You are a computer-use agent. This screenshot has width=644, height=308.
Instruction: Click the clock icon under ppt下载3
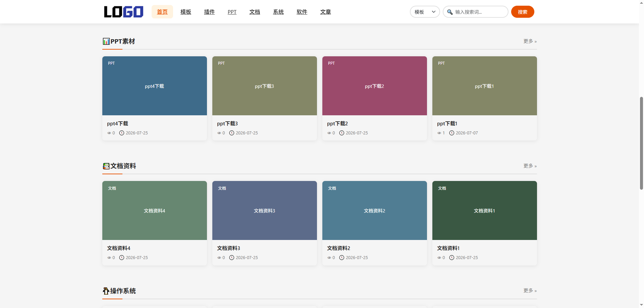pos(232,133)
